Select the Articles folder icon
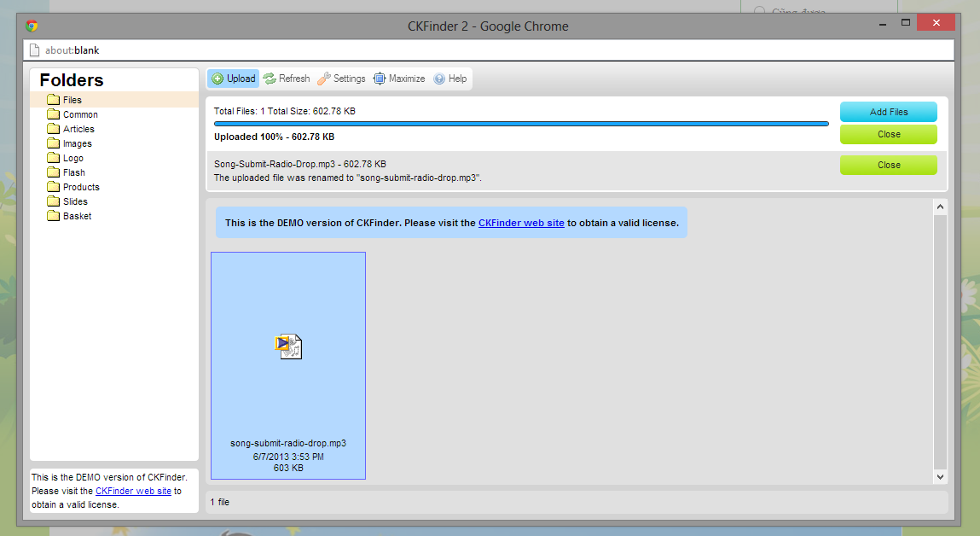The image size is (980, 536). (x=53, y=128)
